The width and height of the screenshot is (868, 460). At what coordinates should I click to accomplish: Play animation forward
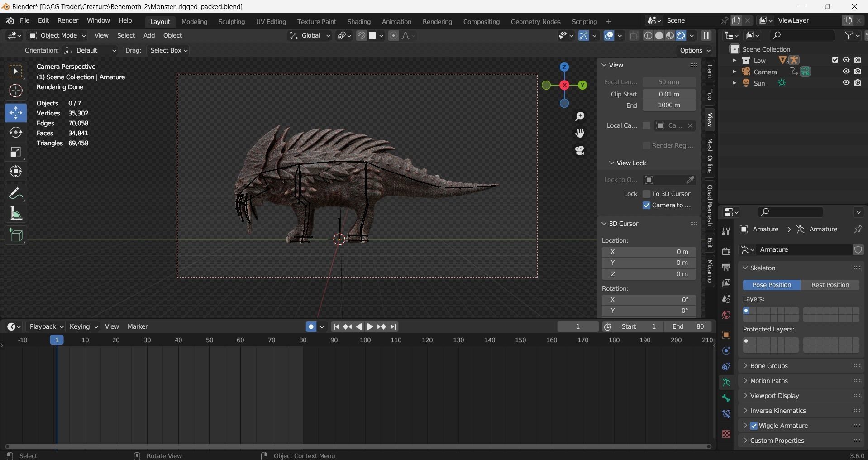tap(370, 326)
